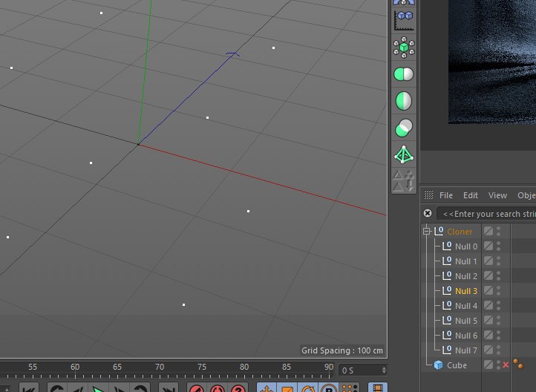The width and height of the screenshot is (536, 392).
Task: Click the overlapping spheres Boole icon
Action: point(404,128)
